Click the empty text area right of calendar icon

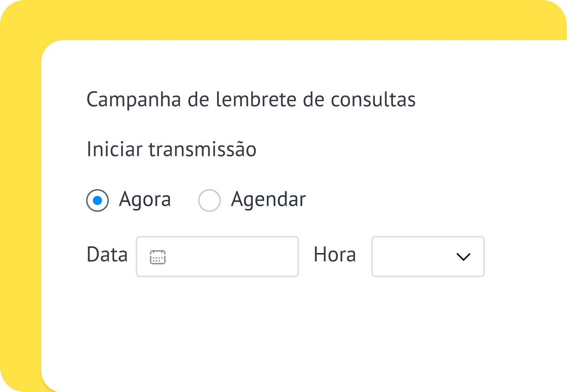[x=232, y=257]
